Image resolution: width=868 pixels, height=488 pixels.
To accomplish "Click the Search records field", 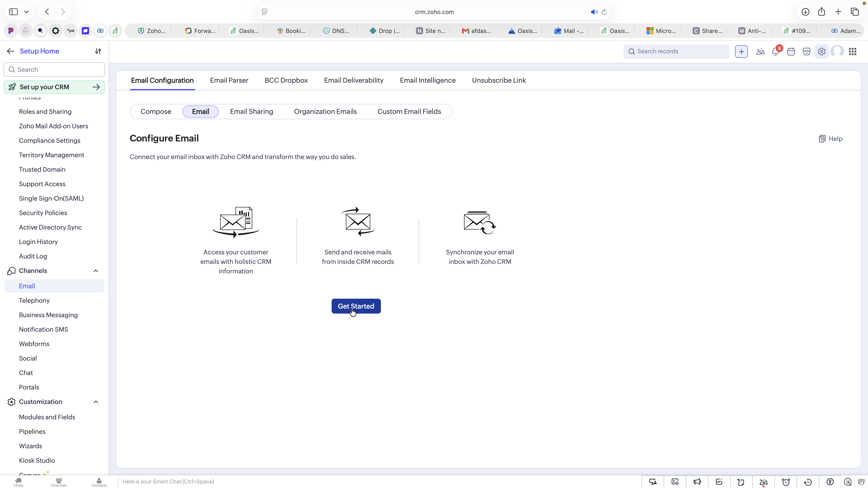I will tap(676, 52).
